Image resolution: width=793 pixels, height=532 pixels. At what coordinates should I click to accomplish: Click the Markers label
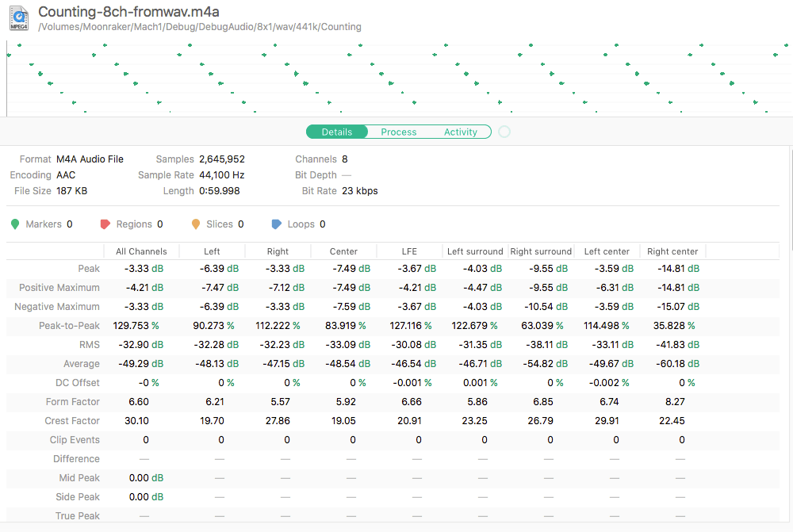pos(44,224)
